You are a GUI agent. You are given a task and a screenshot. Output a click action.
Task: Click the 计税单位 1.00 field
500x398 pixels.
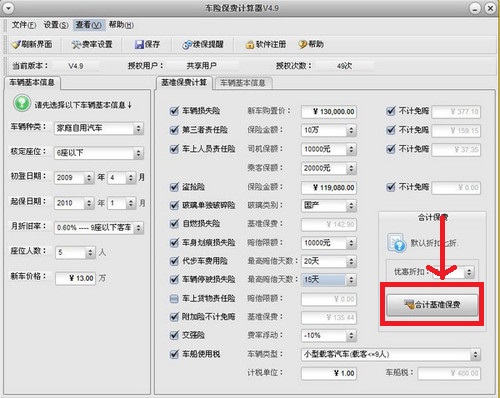click(x=329, y=373)
